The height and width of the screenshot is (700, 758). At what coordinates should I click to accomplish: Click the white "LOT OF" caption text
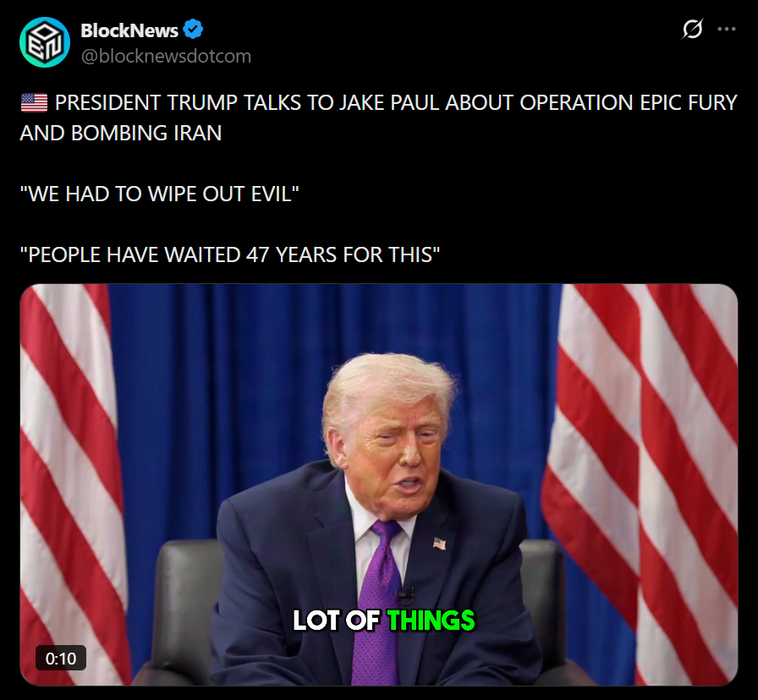tap(336, 621)
